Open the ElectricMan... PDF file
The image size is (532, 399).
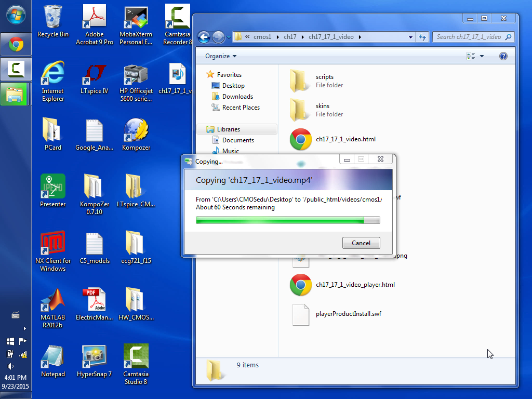tap(95, 304)
